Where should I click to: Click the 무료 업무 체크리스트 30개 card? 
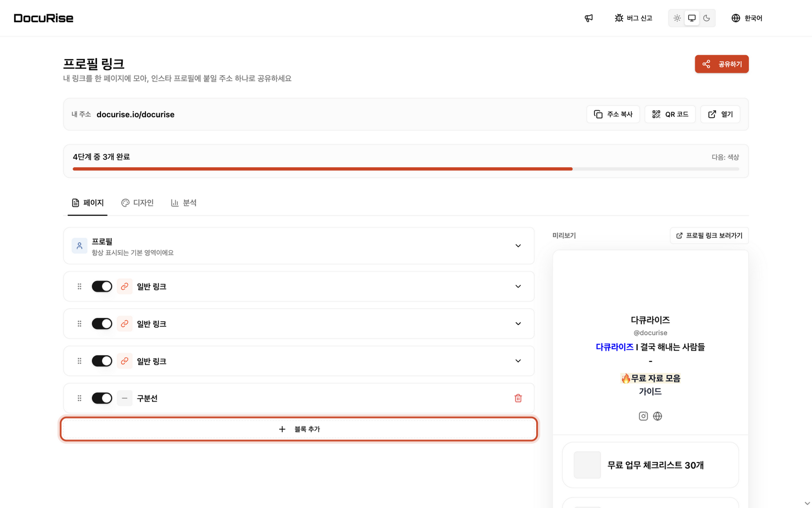(x=650, y=465)
